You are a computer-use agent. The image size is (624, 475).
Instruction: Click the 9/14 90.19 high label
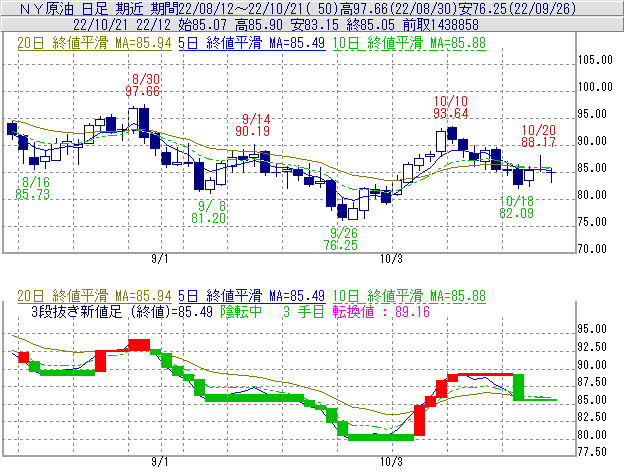[253, 125]
